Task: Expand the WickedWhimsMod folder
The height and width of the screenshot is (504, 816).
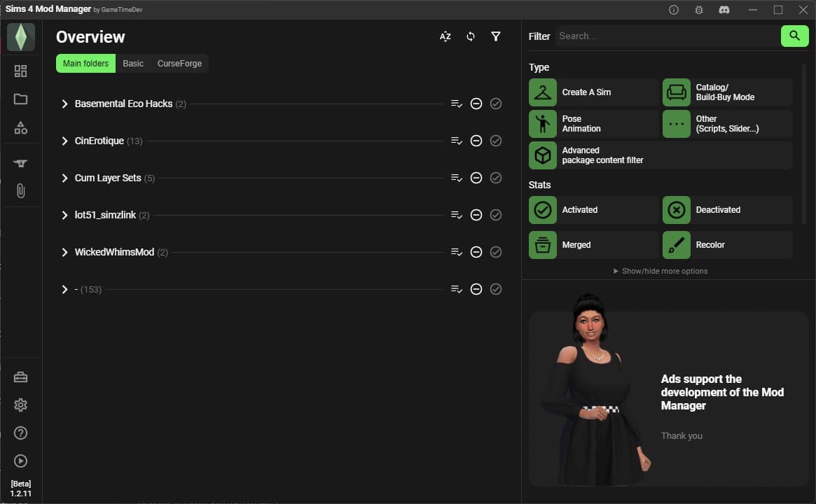Action: pos(64,252)
